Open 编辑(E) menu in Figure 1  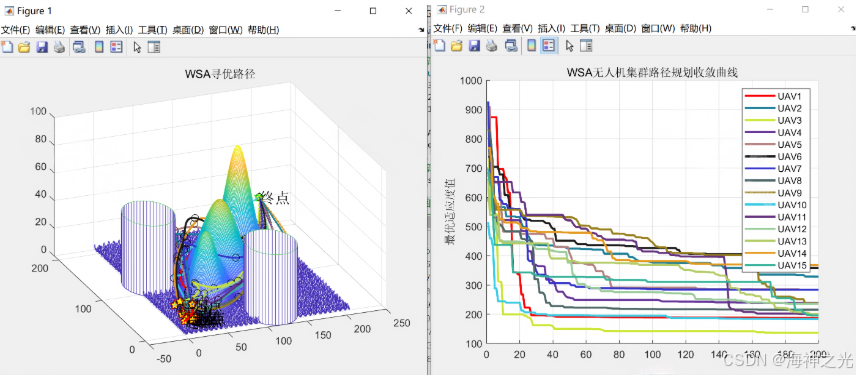tap(50, 30)
